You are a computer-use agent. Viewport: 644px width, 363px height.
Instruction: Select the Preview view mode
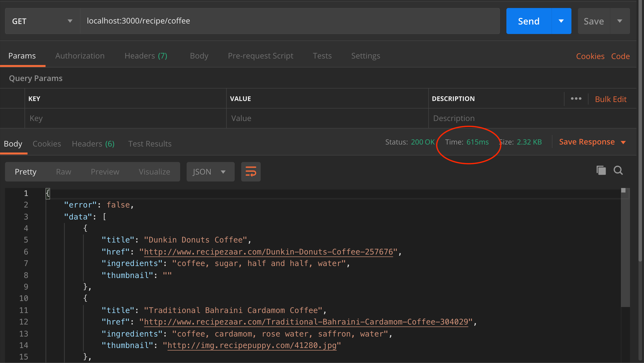pyautogui.click(x=105, y=172)
